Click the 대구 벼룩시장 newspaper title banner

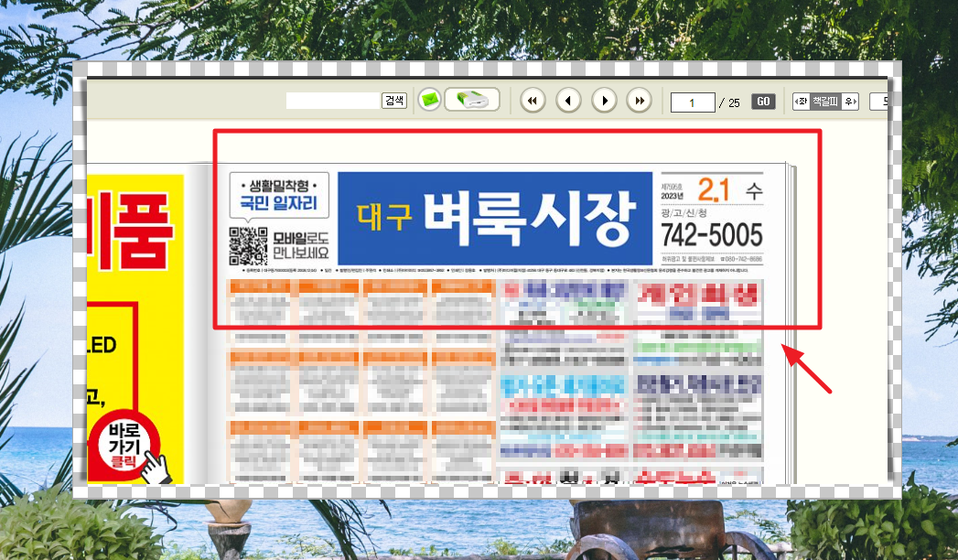pos(495,219)
